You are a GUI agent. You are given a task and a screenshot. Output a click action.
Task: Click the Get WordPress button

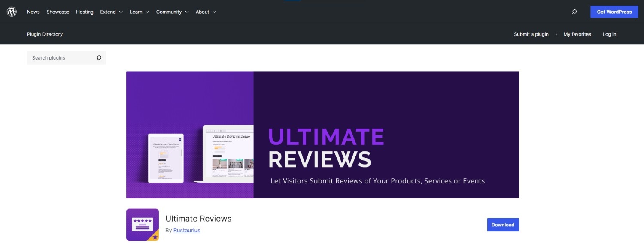click(x=614, y=12)
